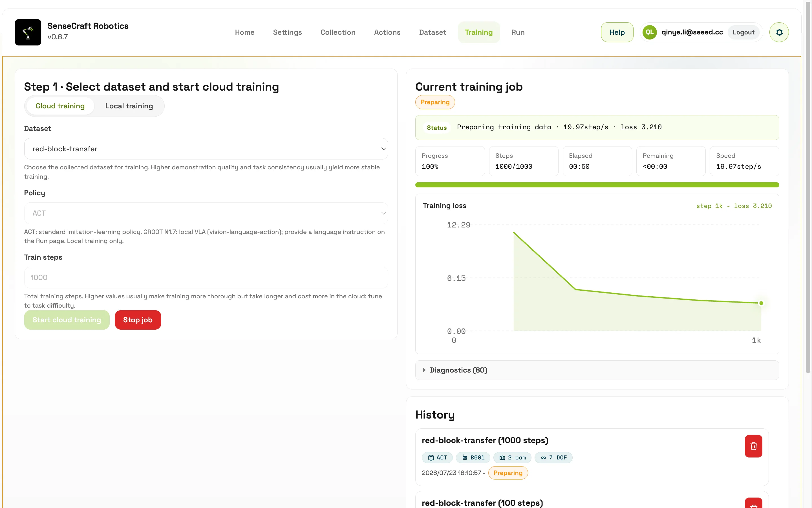Click the SenseCraft Robotics logo icon
This screenshot has height=508, width=812.
28,32
